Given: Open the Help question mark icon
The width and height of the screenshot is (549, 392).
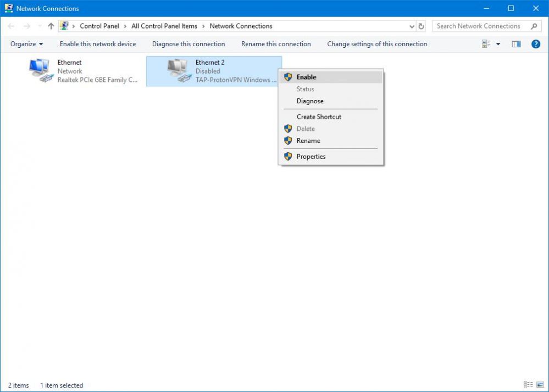Looking at the screenshot, I should (x=536, y=44).
